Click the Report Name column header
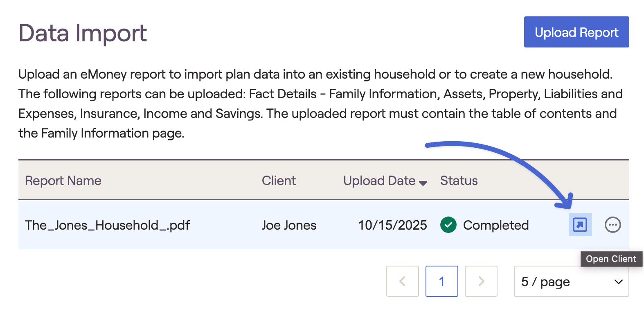The width and height of the screenshot is (644, 316). click(x=63, y=181)
